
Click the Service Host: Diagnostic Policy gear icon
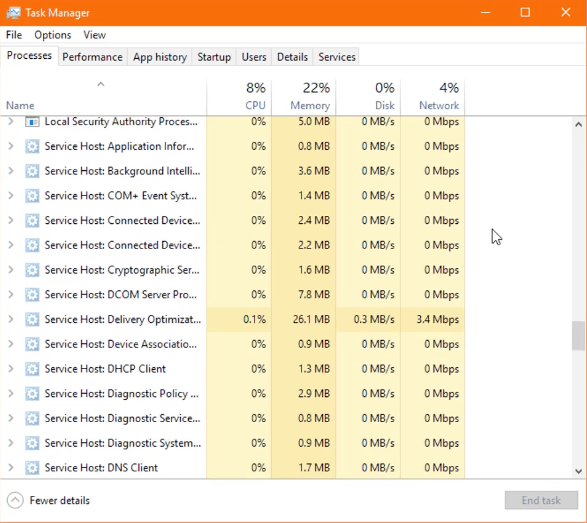[x=32, y=393]
